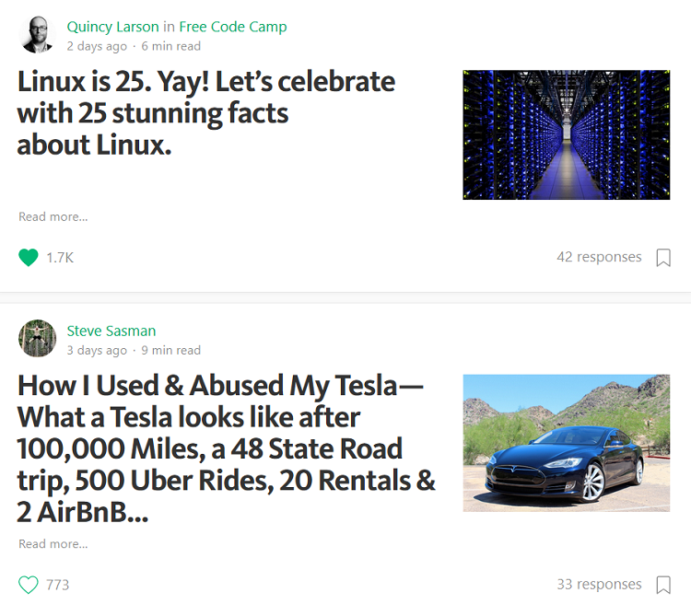691x616 pixels.
Task: Click the black Tesla car thumbnail
Action: click(566, 443)
